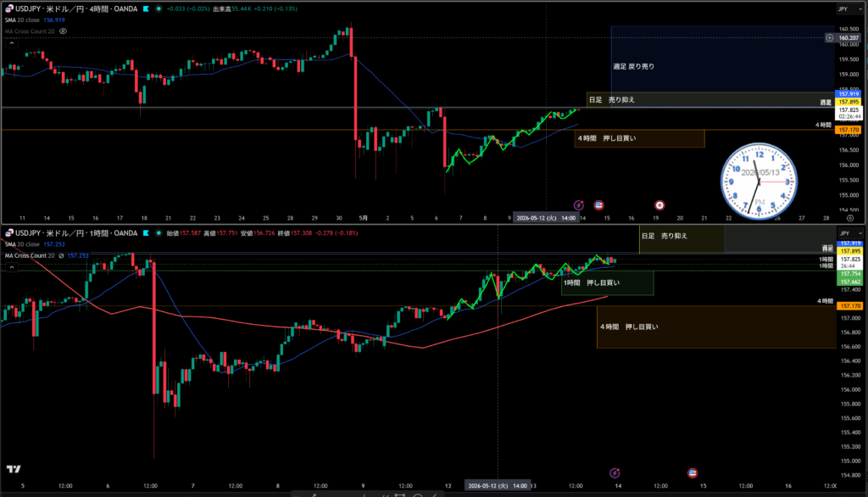Toggle eye visibility of MA Cross Count 20 upper chart

pos(63,31)
